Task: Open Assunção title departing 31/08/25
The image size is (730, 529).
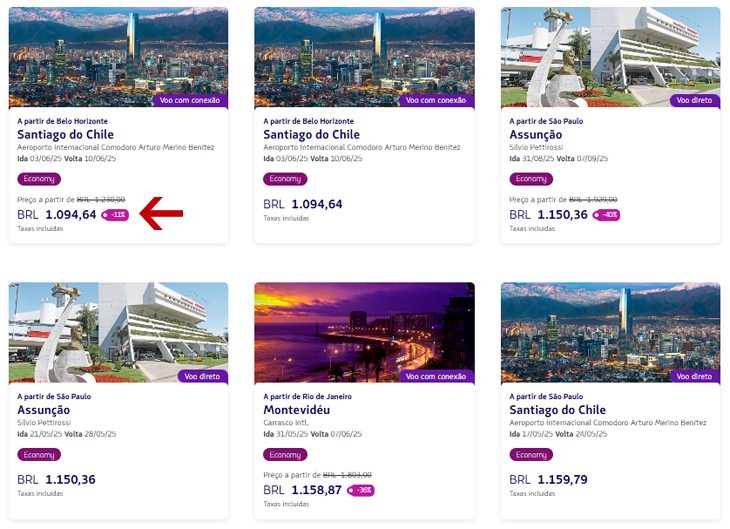Action: coord(535,135)
